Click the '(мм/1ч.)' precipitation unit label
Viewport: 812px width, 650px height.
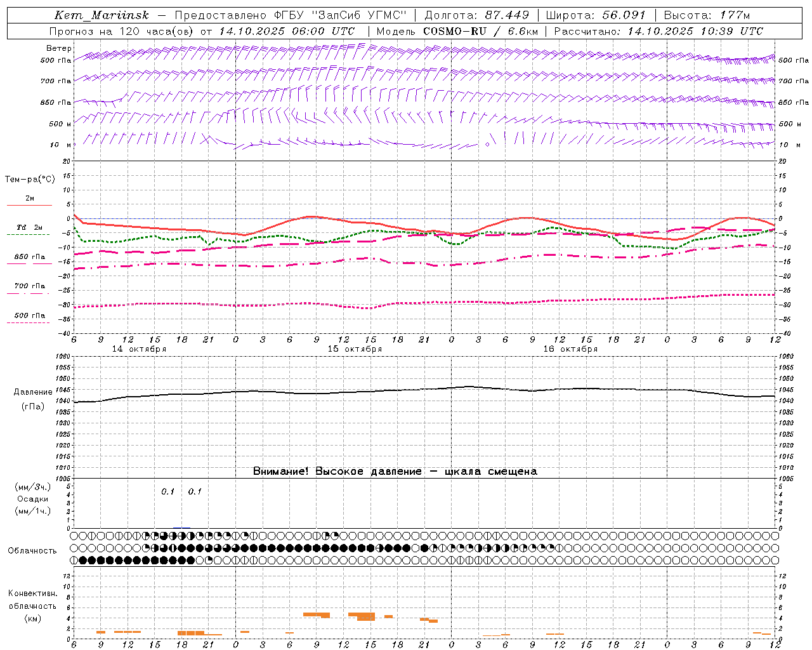[x=33, y=510]
